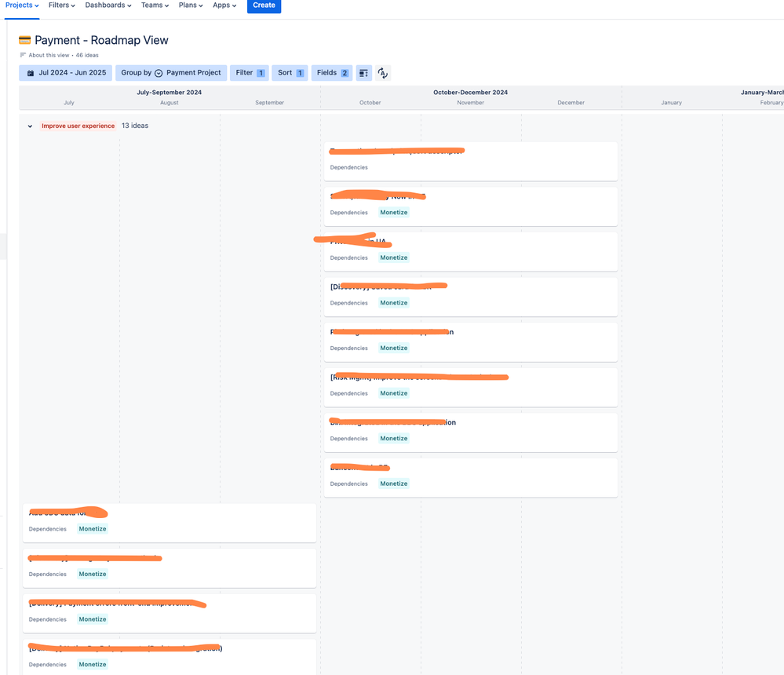Open the idea card starting with '[Risk'
Screen dimensions: 784x675
coord(471,388)
